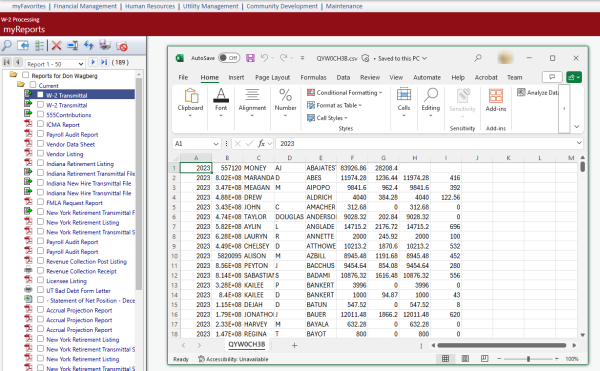The image size is (600, 371).
Task: Open the Financial Management top menu
Action: coord(85,6)
